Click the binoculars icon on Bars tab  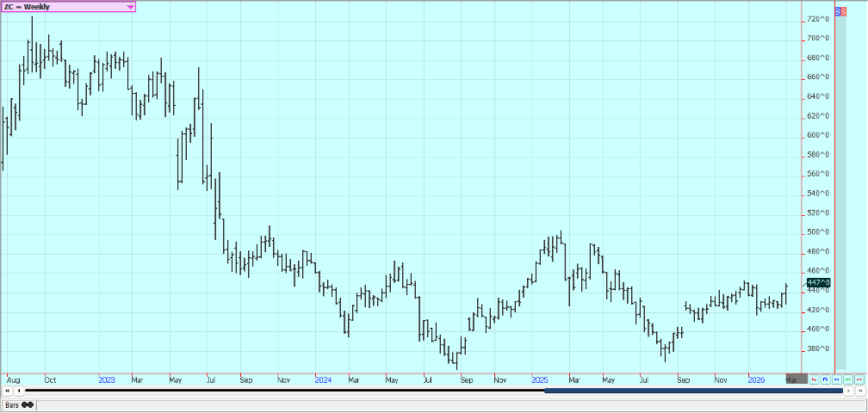[28, 404]
